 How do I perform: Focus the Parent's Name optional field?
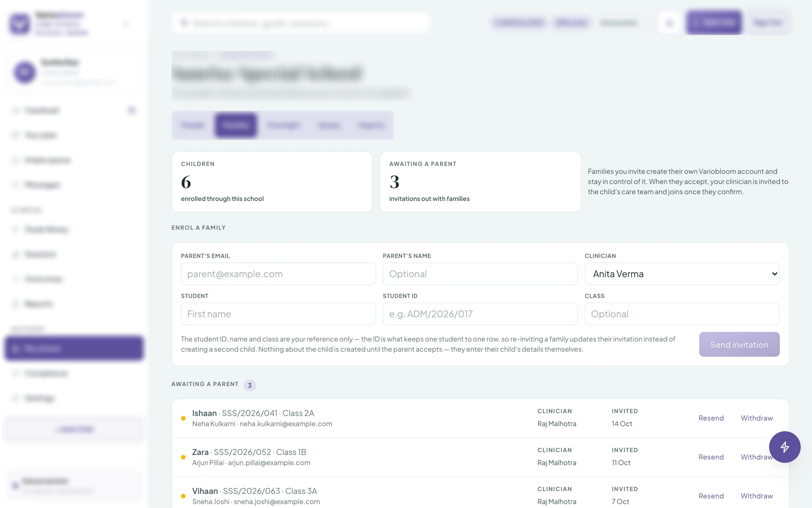coord(480,274)
